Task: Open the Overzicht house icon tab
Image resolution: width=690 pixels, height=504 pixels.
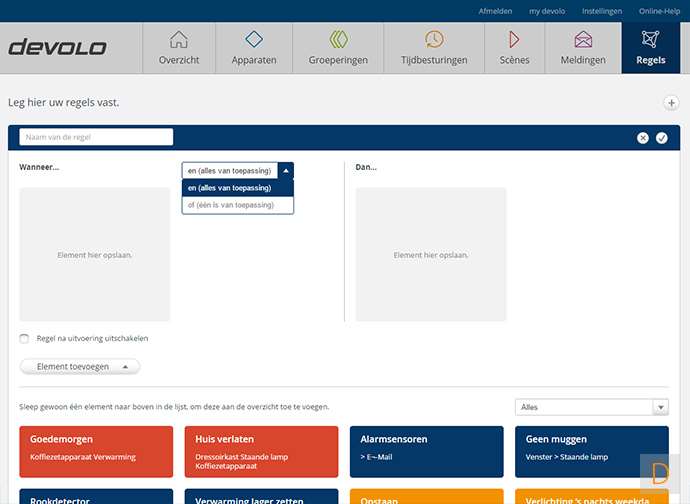Action: 179,48
